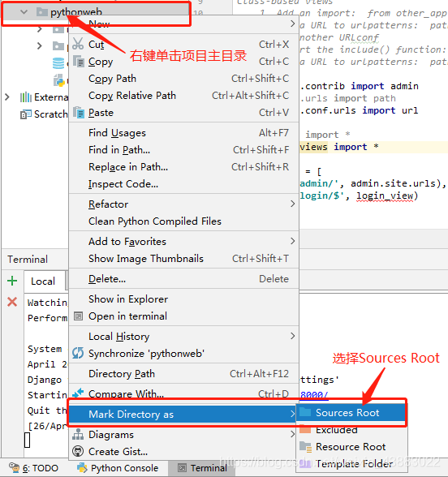Select Show Image Thumbnails
Image resolution: width=448 pixels, height=477 pixels.
pos(183,259)
